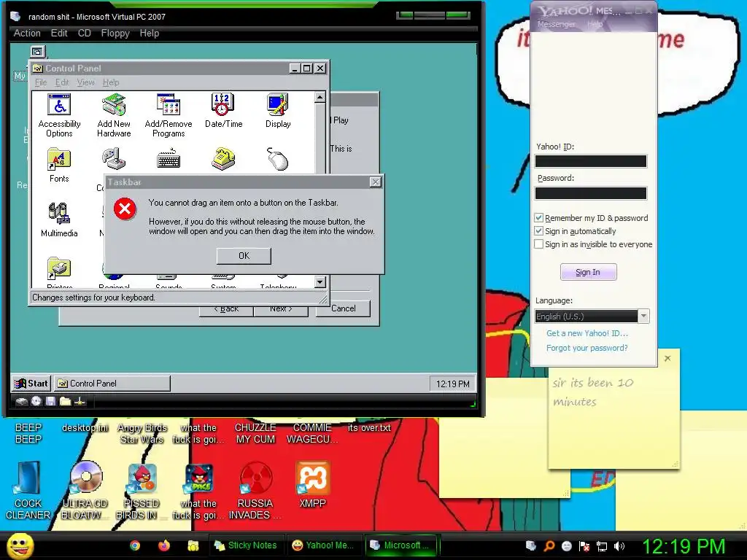Click Sign In in Yahoo Messenger
The width and height of the screenshot is (747, 560).
point(589,272)
